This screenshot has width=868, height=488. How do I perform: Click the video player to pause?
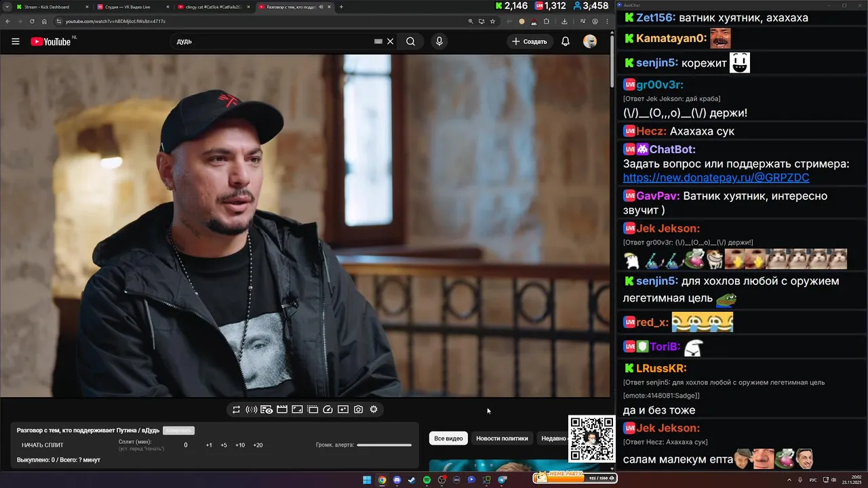pyautogui.click(x=305, y=226)
